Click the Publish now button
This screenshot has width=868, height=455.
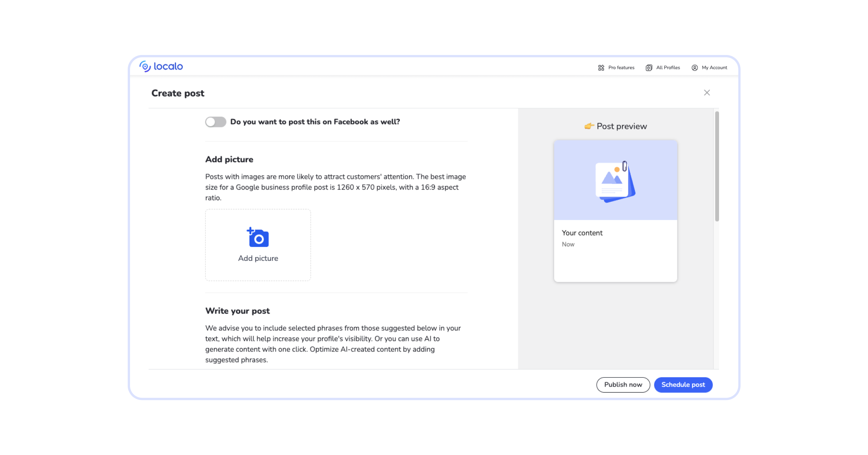coord(623,385)
